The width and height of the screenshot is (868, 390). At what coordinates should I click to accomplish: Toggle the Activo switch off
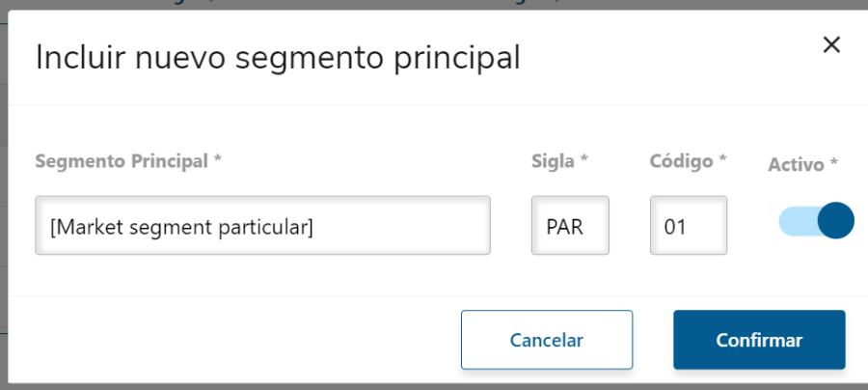816,221
